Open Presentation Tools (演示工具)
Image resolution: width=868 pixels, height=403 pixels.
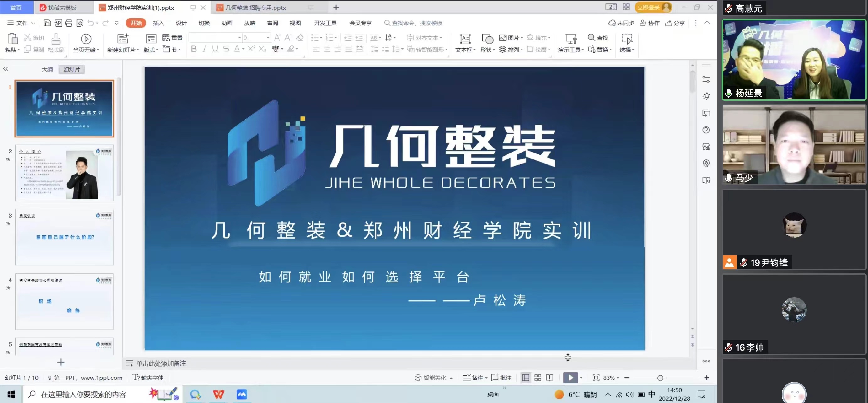coord(571,43)
